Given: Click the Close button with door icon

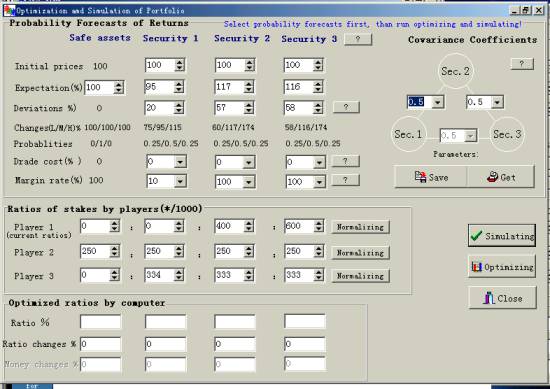Looking at the screenshot, I should (x=502, y=298).
